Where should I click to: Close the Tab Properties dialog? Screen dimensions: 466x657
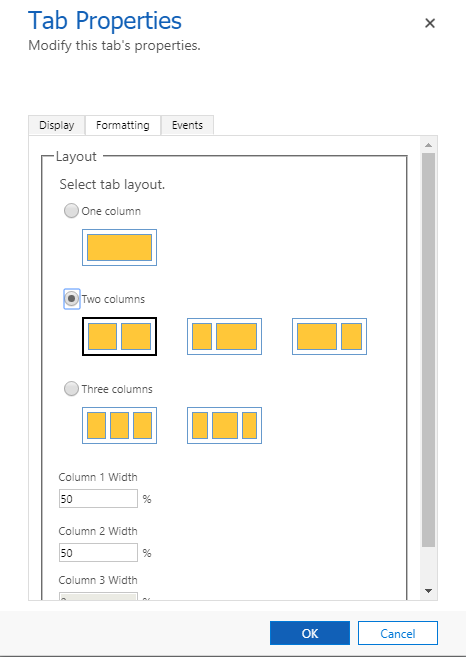(430, 23)
